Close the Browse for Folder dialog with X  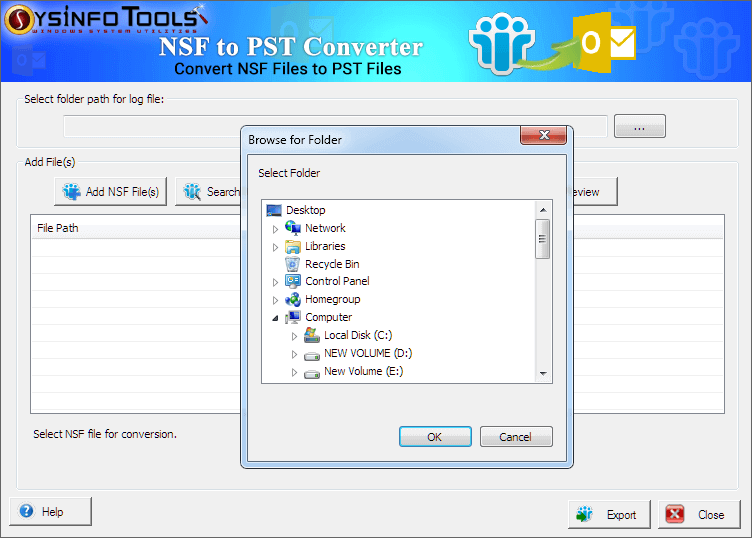543,135
